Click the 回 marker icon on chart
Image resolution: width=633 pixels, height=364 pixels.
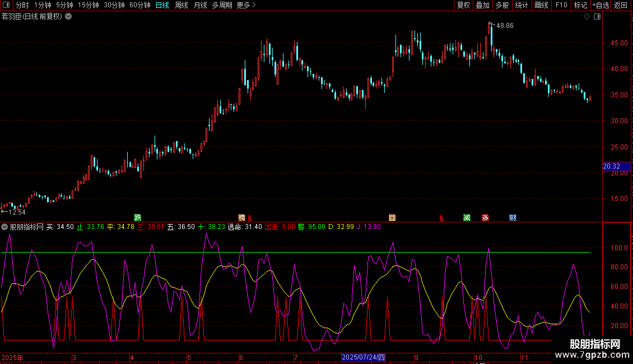pos(392,217)
